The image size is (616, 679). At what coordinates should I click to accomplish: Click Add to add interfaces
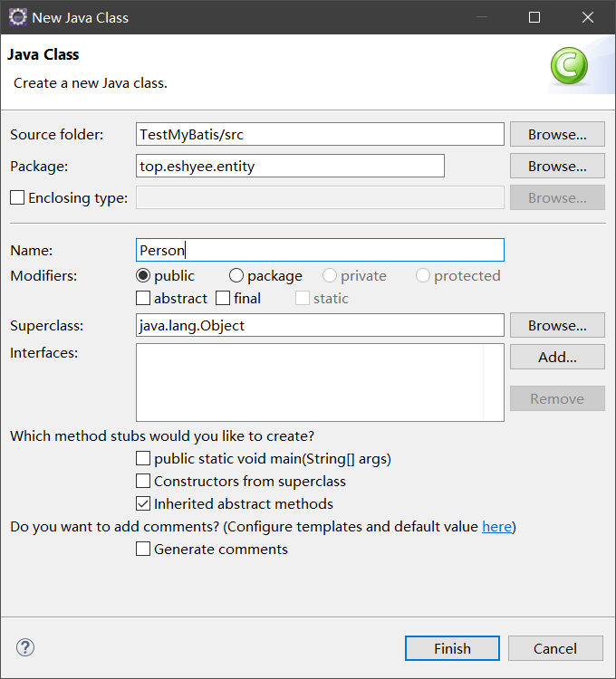tap(557, 357)
